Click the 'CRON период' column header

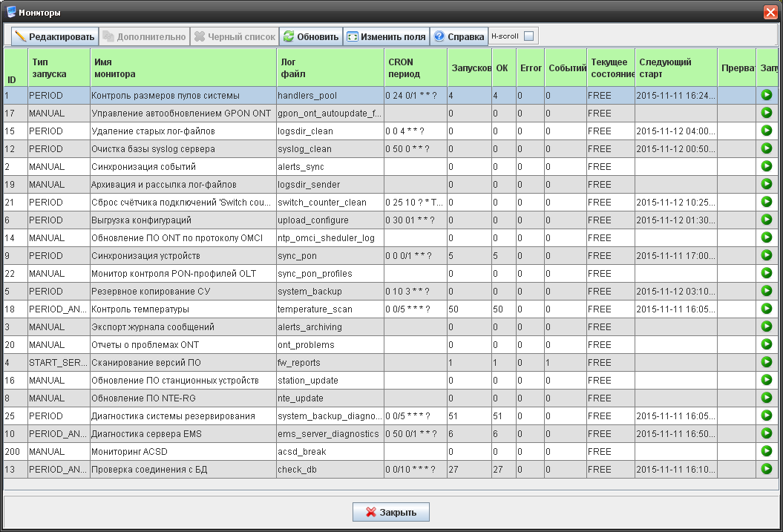coord(416,68)
